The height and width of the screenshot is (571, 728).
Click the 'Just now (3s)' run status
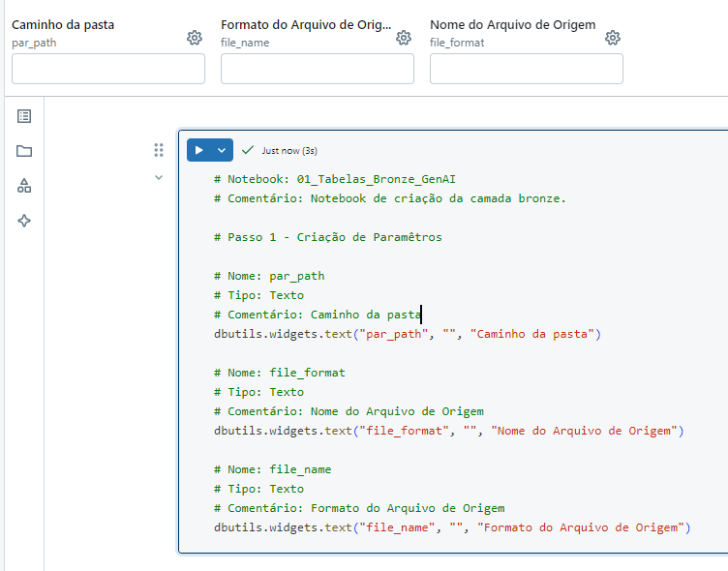click(x=289, y=150)
